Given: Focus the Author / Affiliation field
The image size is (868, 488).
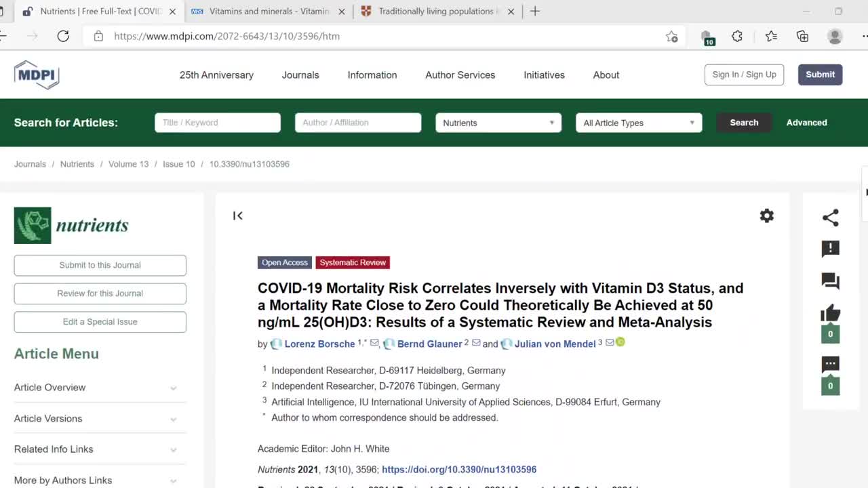Looking at the screenshot, I should tap(358, 123).
